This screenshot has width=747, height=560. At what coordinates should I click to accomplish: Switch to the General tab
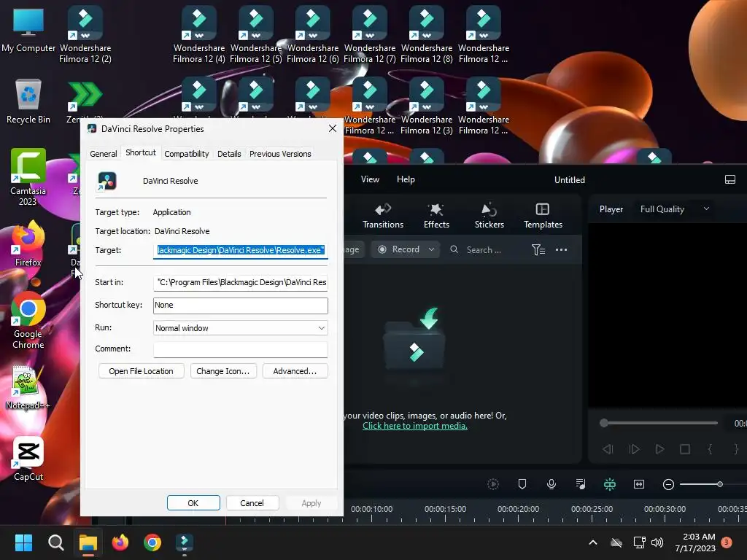[104, 154]
